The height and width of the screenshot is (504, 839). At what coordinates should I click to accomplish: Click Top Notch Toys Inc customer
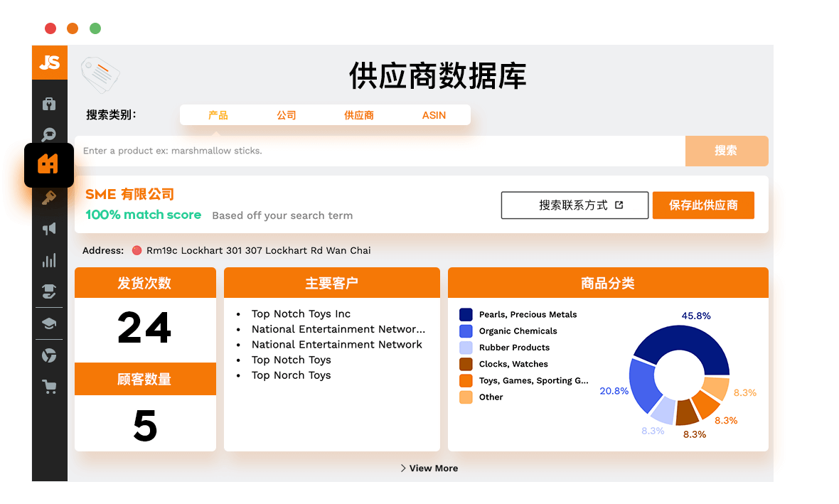[x=301, y=314]
